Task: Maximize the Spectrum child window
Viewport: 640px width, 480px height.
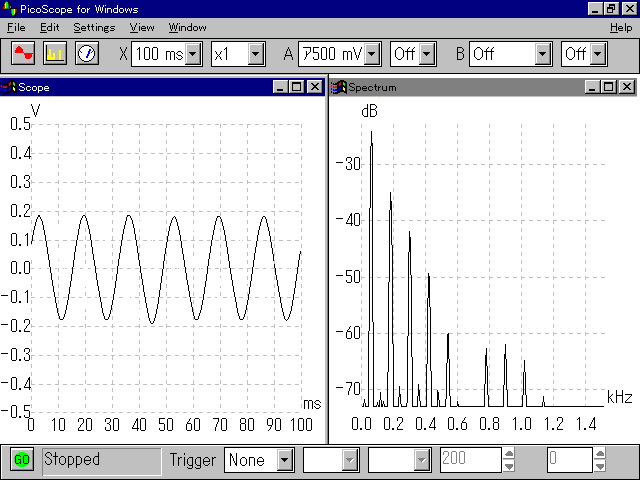Action: 609,87
